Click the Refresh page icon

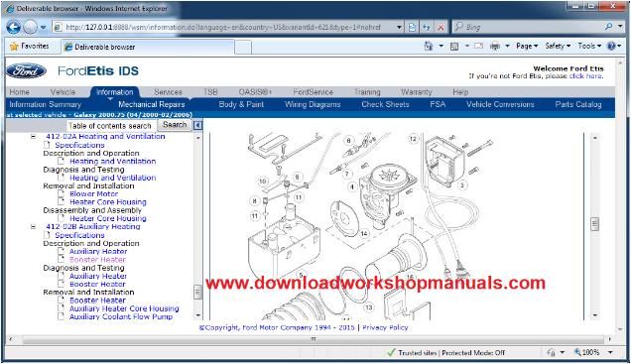(x=427, y=28)
